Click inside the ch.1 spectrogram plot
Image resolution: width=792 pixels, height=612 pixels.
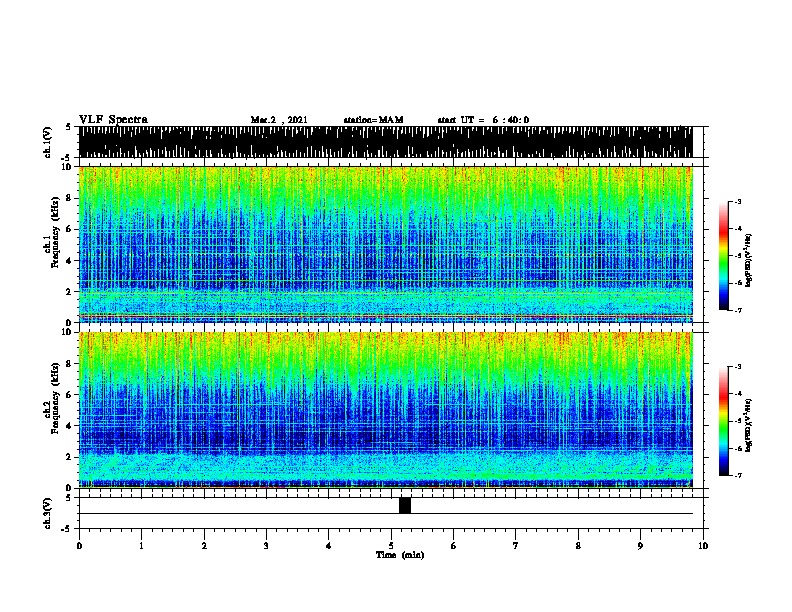(386, 244)
